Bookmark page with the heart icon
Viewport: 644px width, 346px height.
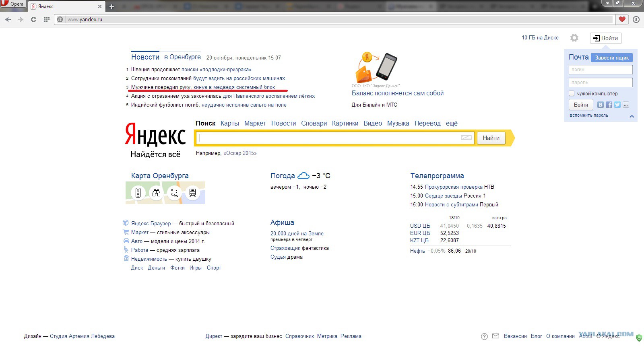click(x=622, y=19)
